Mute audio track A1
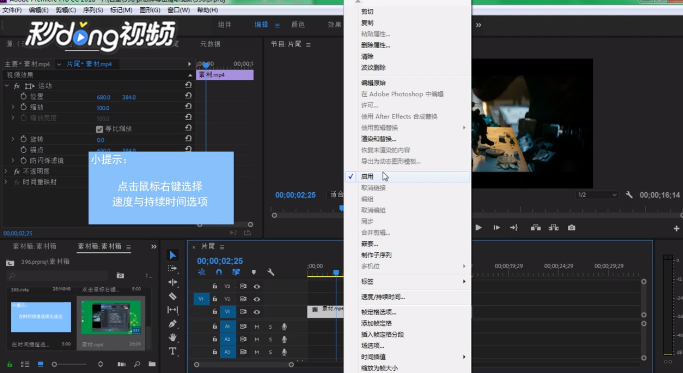Screen dimensions: 683x373 (257, 326)
